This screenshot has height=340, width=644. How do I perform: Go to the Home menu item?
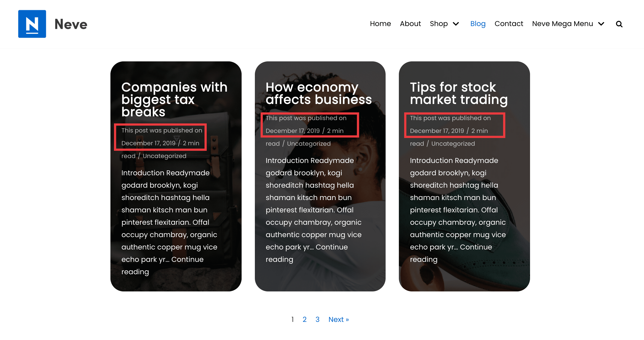pos(380,23)
